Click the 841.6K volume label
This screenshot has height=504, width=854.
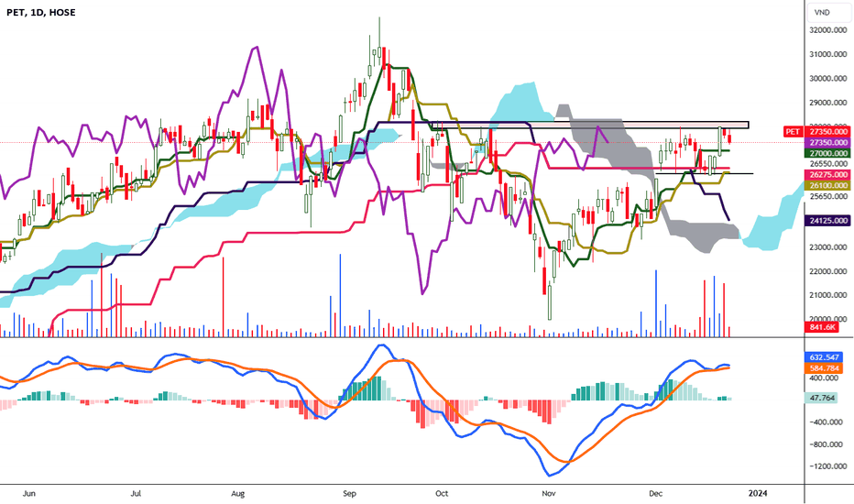coord(822,327)
